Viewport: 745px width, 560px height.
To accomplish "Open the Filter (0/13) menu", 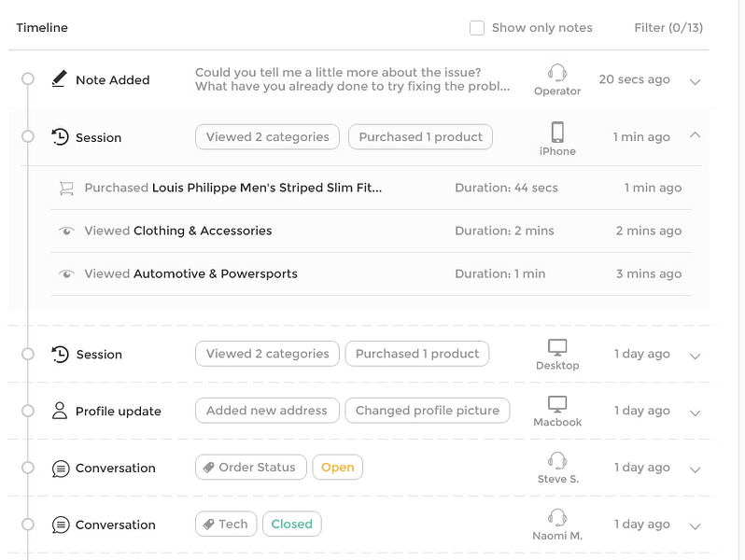I will click(668, 28).
